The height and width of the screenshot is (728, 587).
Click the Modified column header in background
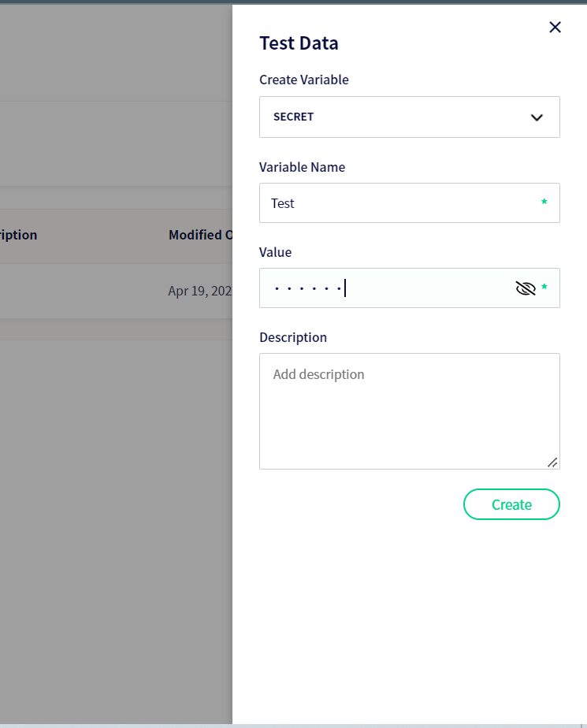click(x=200, y=235)
